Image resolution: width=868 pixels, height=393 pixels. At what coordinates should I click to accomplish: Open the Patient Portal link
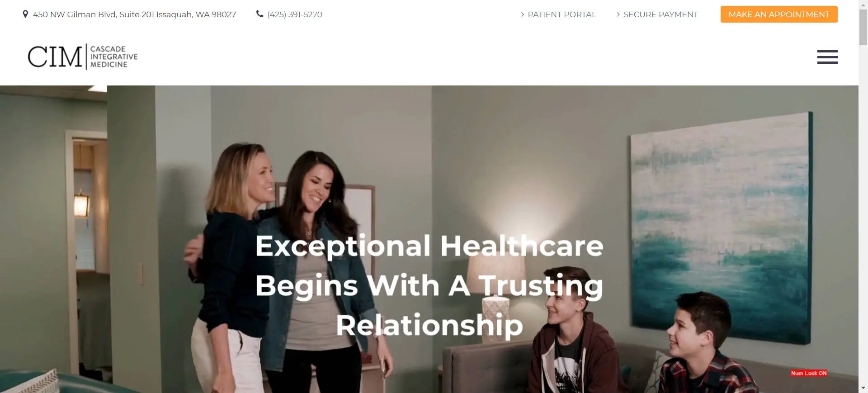[562, 14]
